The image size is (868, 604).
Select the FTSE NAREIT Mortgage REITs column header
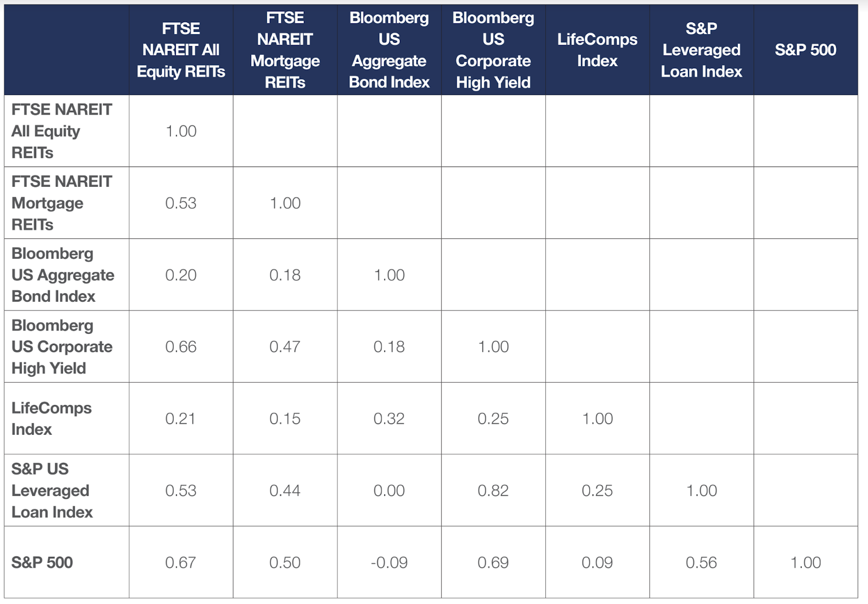[x=285, y=50]
